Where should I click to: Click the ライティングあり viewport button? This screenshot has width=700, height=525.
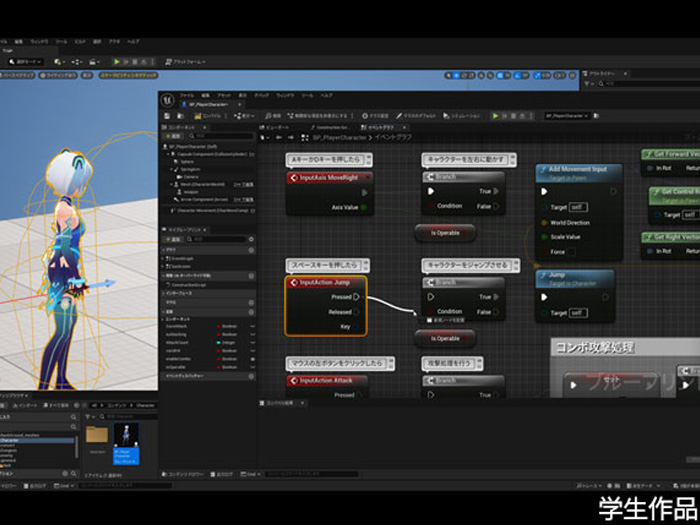click(x=58, y=75)
